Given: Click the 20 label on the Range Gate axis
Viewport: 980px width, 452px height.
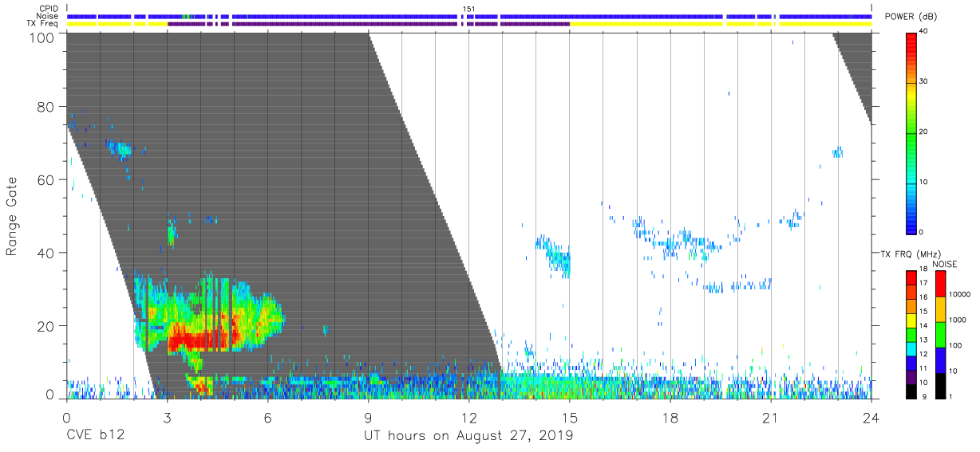Looking at the screenshot, I should coord(46,326).
